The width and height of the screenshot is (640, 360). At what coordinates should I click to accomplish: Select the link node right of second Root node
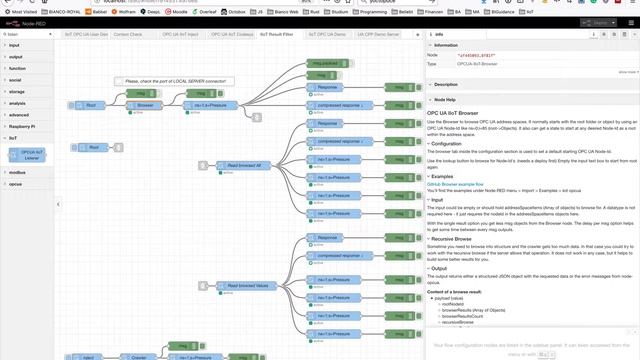click(x=118, y=147)
